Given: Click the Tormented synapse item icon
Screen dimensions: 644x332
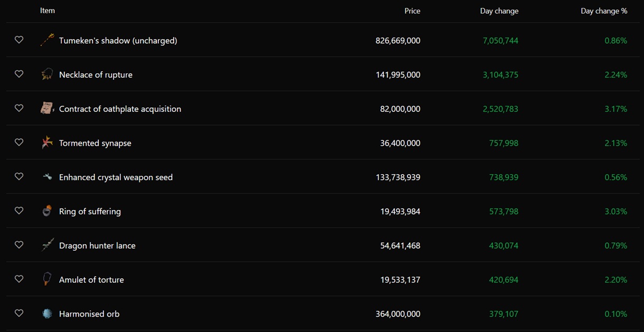Looking at the screenshot, I should coord(48,143).
